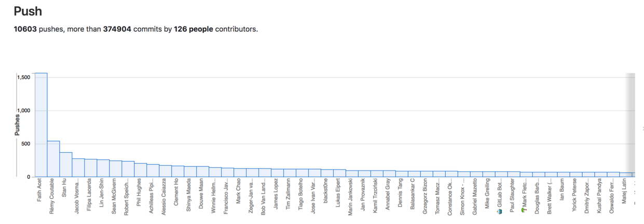
Task: Click the palm tree emoji beside Mark Fletcher
Action: tap(524, 212)
